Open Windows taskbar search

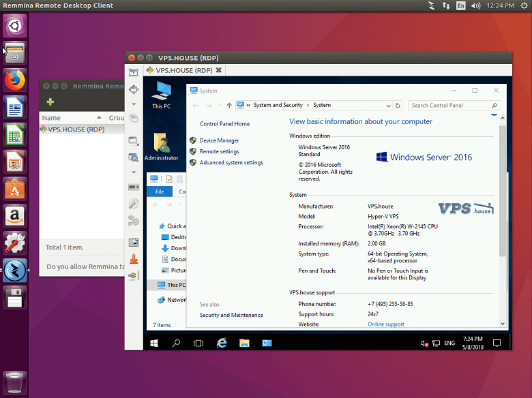176,343
